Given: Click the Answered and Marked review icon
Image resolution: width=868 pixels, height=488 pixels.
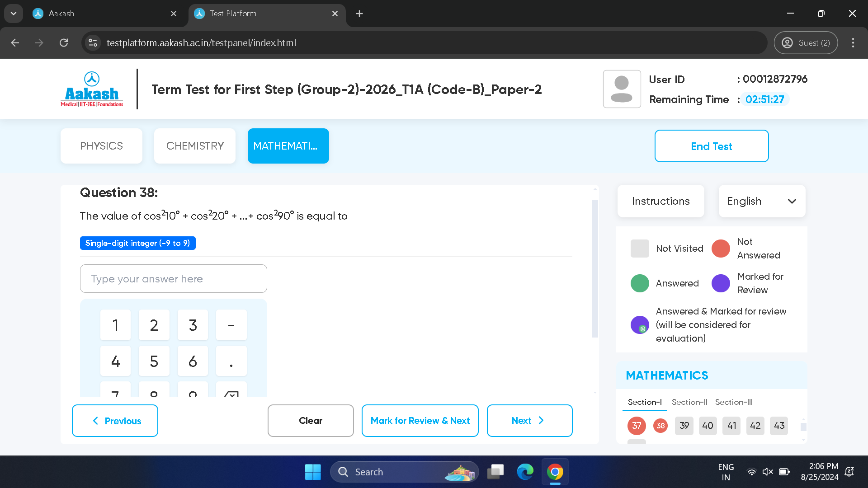Looking at the screenshot, I should (640, 325).
